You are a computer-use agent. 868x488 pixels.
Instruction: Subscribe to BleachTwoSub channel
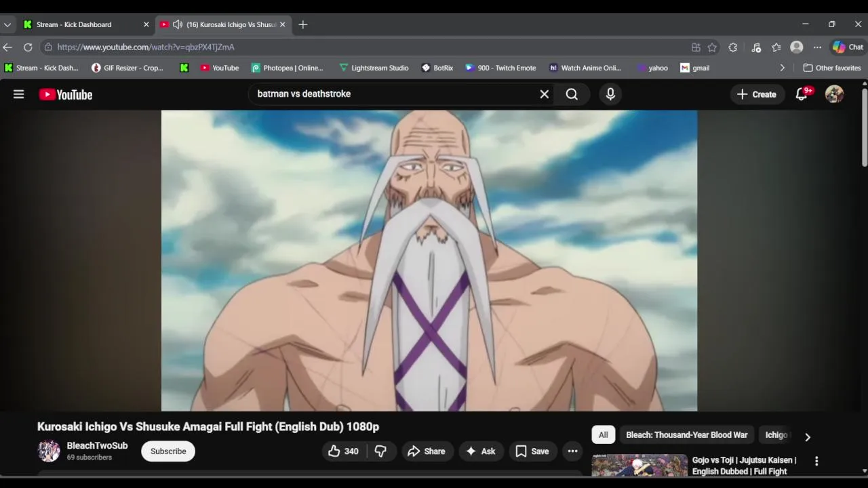click(168, 451)
